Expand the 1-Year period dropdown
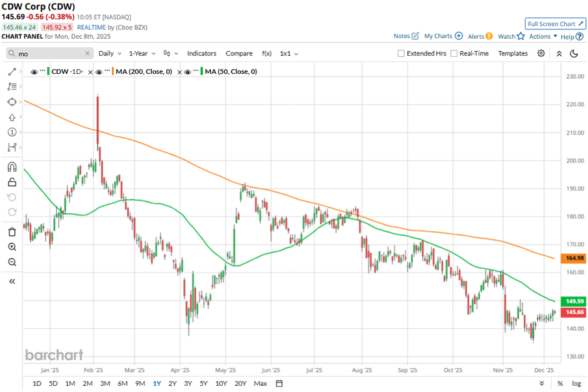This screenshot has width=588, height=392. [143, 54]
